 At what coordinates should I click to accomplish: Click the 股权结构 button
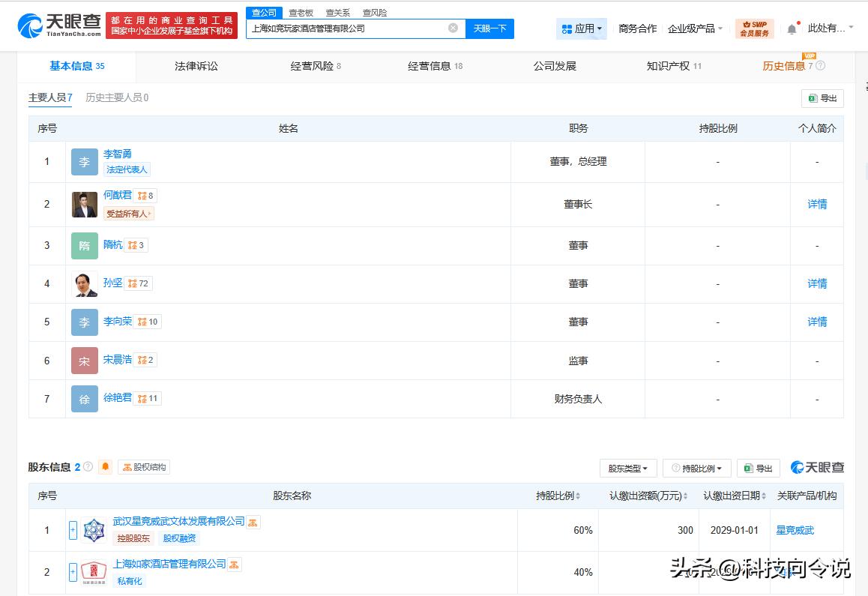click(x=144, y=468)
